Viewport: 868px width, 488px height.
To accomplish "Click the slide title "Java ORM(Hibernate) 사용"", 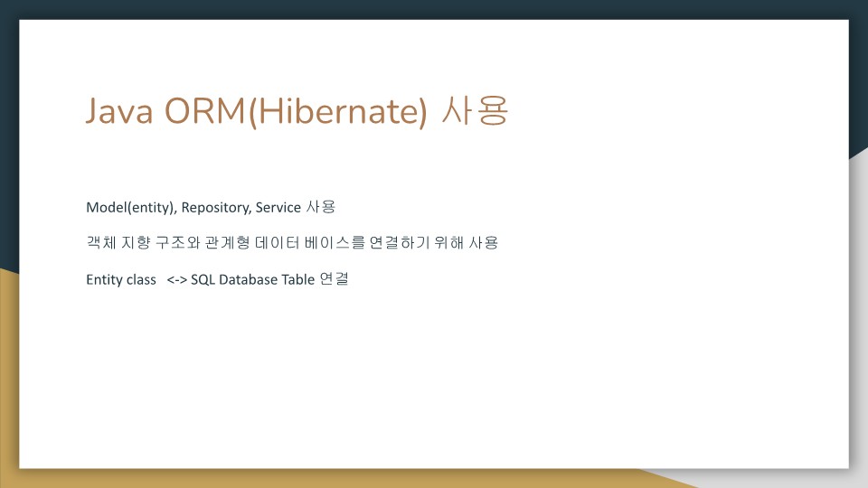I will (297, 111).
